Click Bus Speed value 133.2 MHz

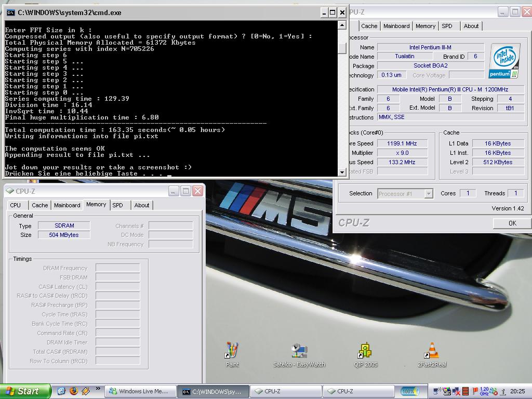tap(402, 162)
